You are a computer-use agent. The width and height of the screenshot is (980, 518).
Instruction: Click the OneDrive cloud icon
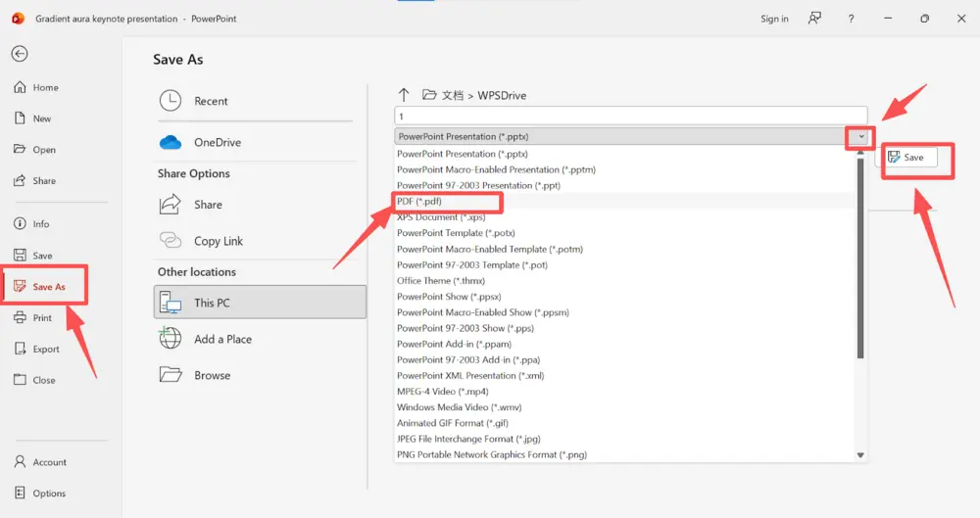pos(170,142)
